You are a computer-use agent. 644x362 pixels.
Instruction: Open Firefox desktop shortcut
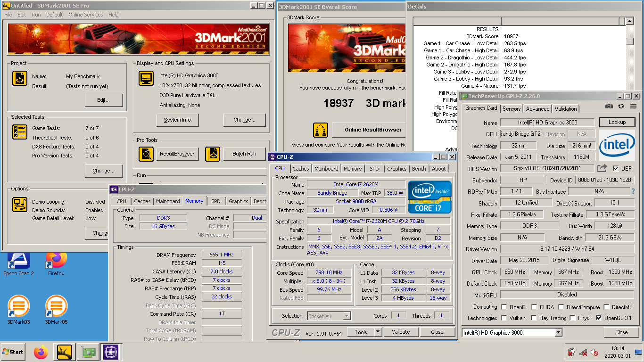56,263
